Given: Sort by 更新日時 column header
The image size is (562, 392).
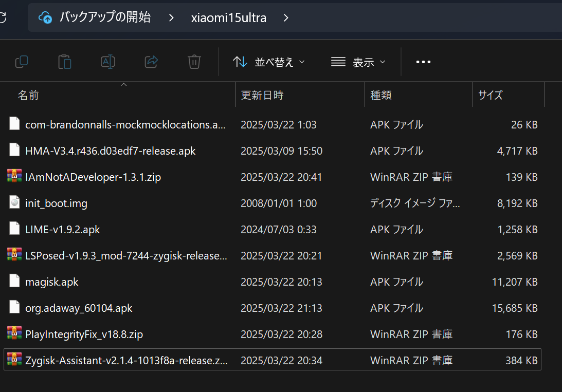Looking at the screenshot, I should click(x=262, y=95).
